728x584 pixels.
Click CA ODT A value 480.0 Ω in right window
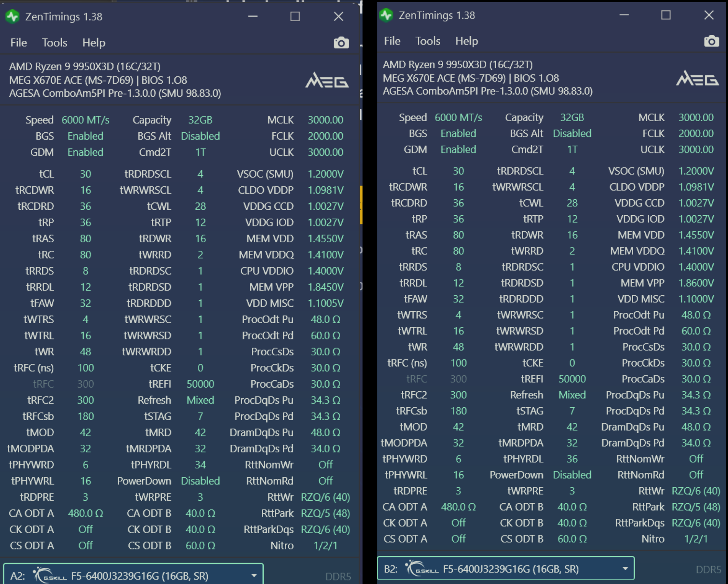(x=458, y=507)
